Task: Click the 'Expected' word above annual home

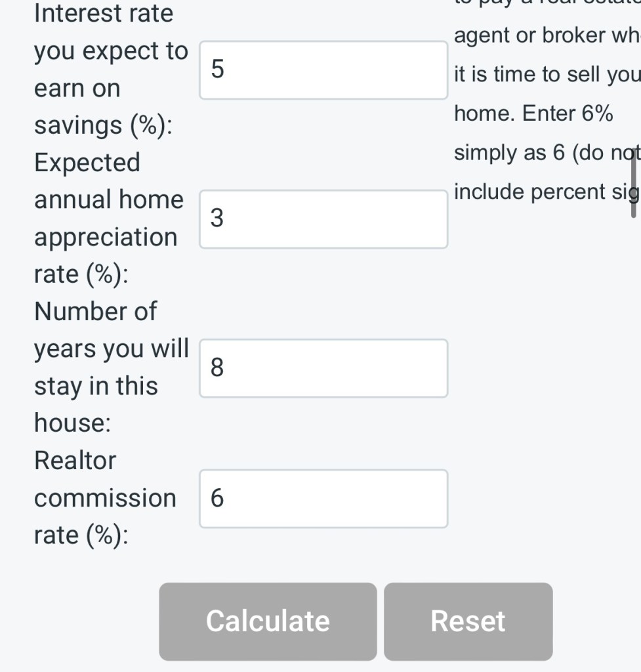Action: pyautogui.click(x=87, y=162)
